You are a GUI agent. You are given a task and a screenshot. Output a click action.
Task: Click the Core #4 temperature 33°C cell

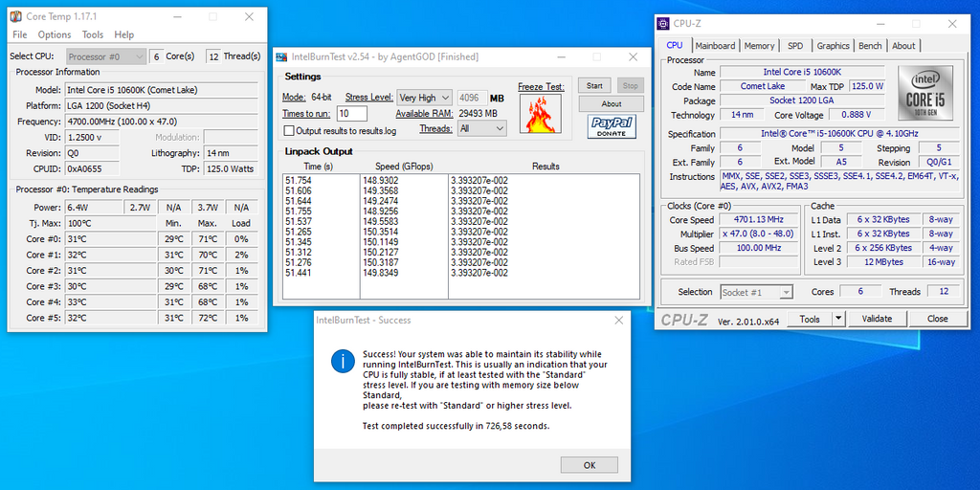[110, 301]
